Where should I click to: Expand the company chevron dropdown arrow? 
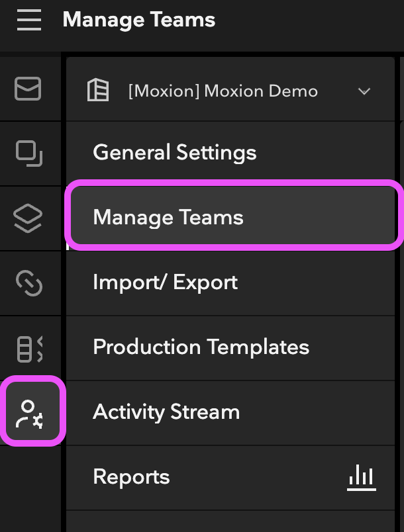(x=364, y=91)
